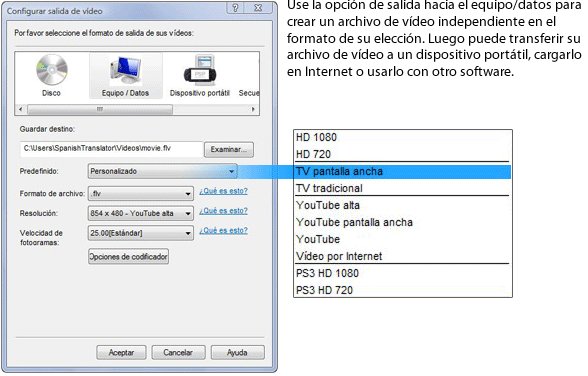Image resolution: width=588 pixels, height=376 pixels.
Task: Choose HD 1080 preset in list
Action: coord(402,138)
